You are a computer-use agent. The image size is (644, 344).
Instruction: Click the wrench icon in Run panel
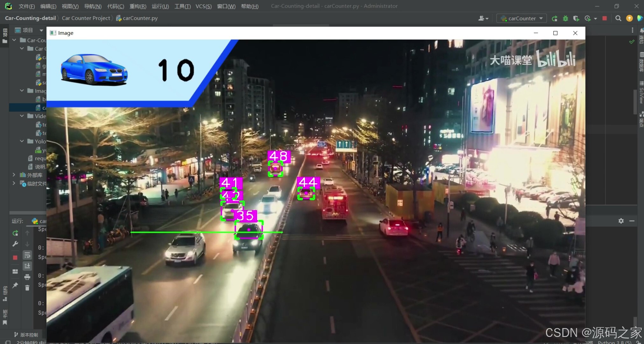tap(15, 244)
